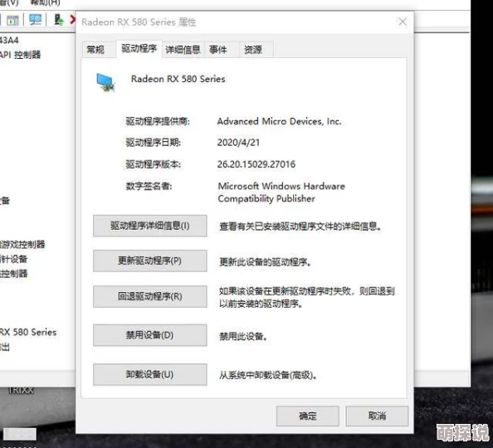Select API 控制器 entry in Device Manager
Image resolution: width=493 pixels, height=448 pixels.
pos(21,55)
